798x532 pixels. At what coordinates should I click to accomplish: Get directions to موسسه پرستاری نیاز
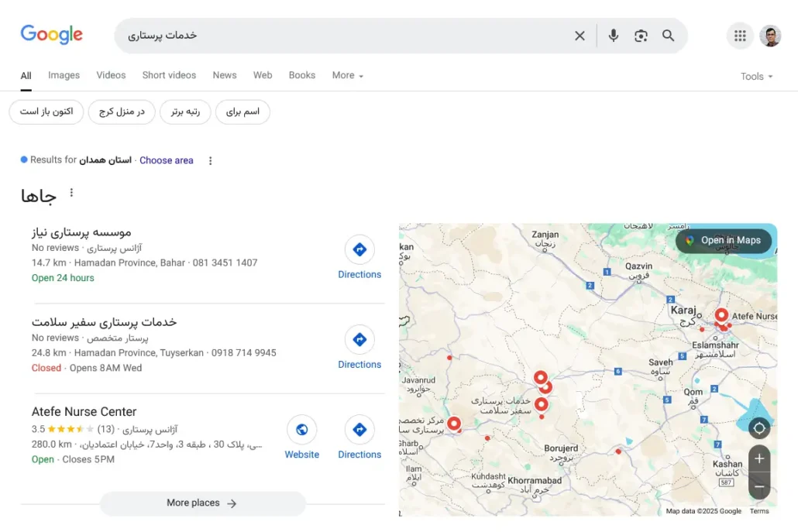coord(359,257)
